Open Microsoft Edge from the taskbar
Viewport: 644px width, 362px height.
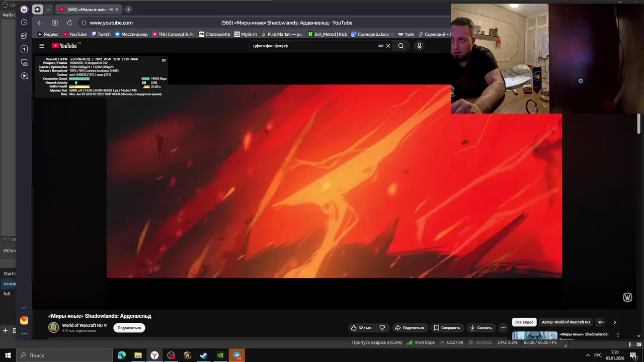tap(122, 355)
